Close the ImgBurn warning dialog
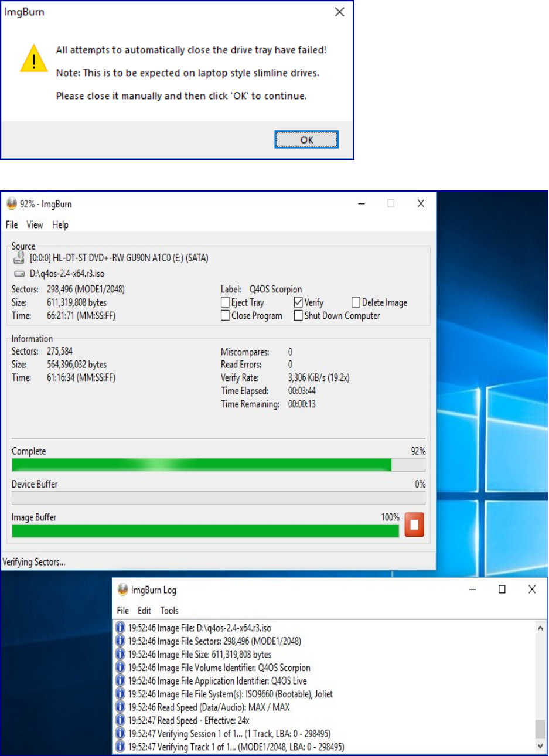The image size is (549, 756). [339, 12]
